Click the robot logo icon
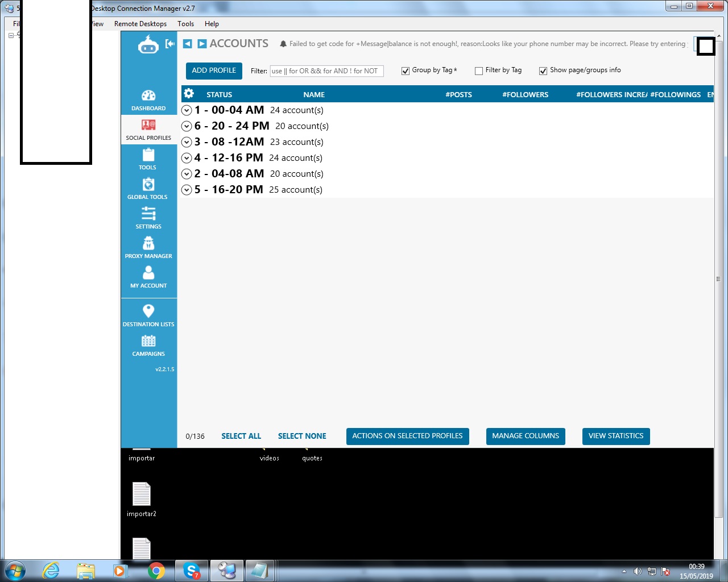The width and height of the screenshot is (728, 582). (x=148, y=44)
